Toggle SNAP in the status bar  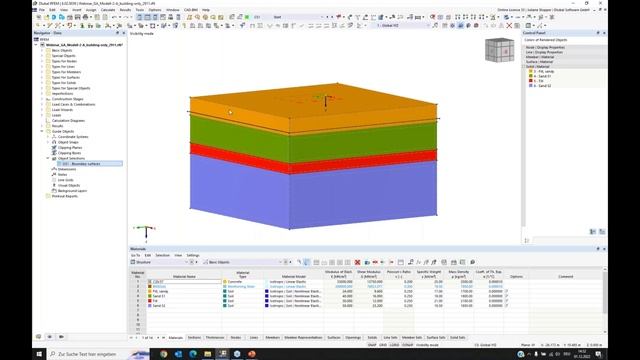(372, 345)
